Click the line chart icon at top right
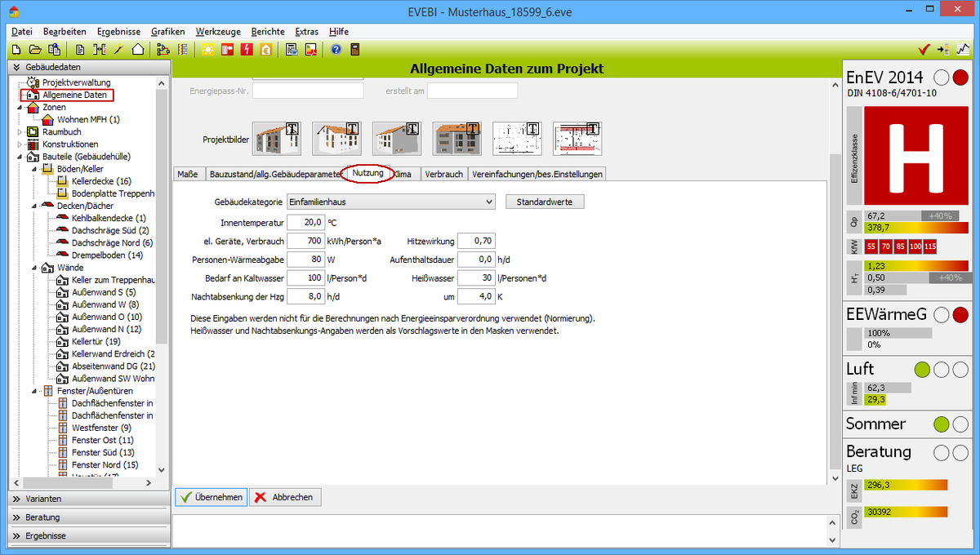This screenshot has width=980, height=555. coord(964,50)
